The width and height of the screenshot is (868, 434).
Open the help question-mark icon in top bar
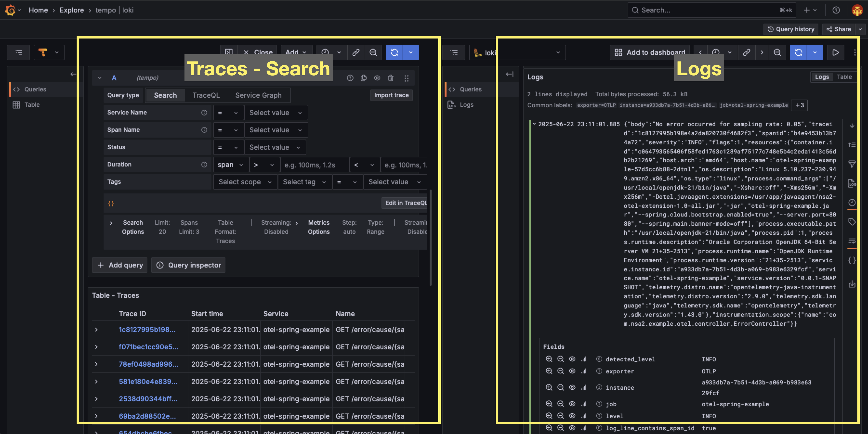tap(836, 10)
